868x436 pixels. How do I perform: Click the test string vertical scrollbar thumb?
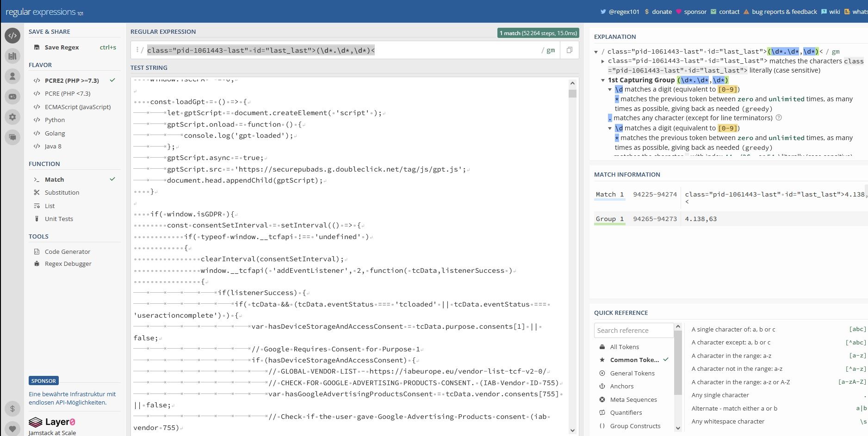point(572,94)
